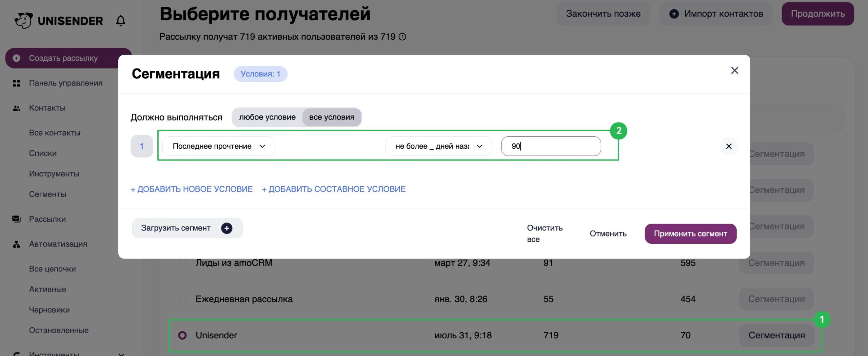Close the Сегментация dialog with X
Screen dimensions: 868x356
734,71
